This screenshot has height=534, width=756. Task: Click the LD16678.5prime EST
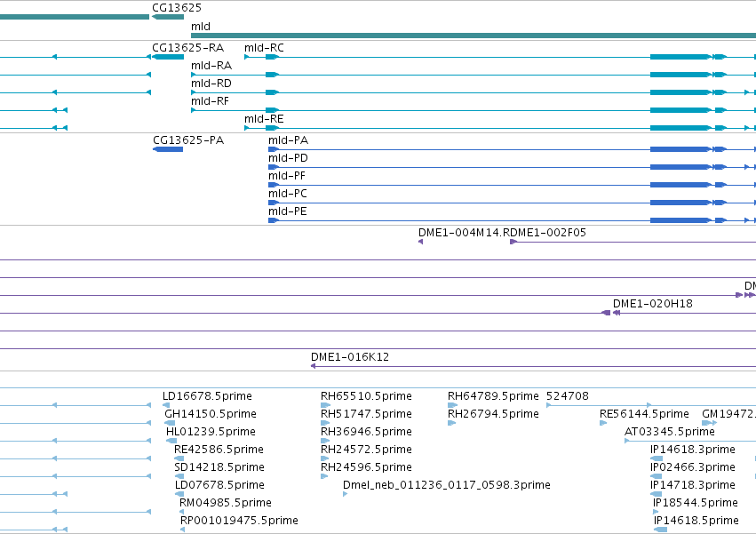click(x=166, y=405)
